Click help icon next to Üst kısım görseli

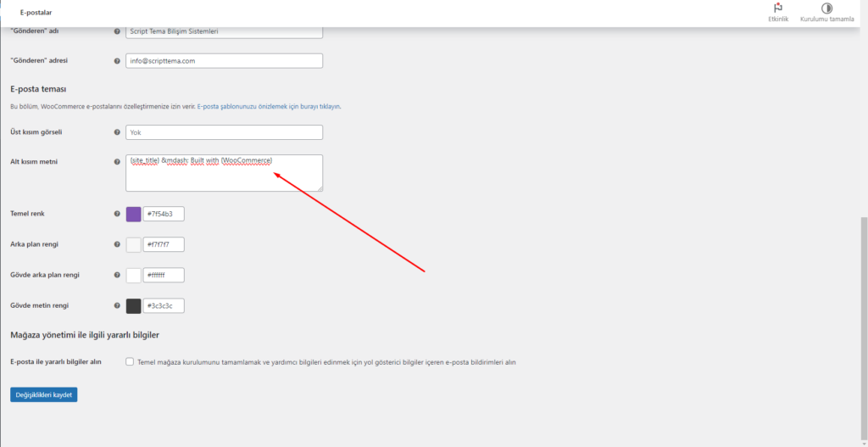tap(117, 132)
